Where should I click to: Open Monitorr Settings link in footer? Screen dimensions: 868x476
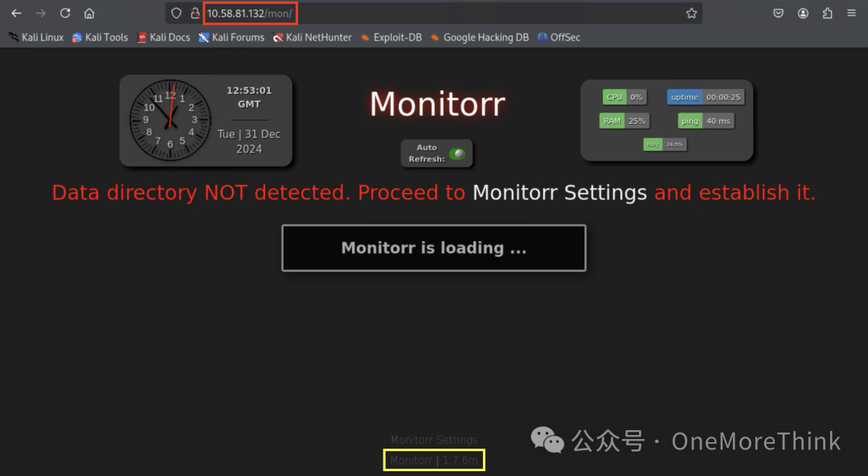coord(434,440)
